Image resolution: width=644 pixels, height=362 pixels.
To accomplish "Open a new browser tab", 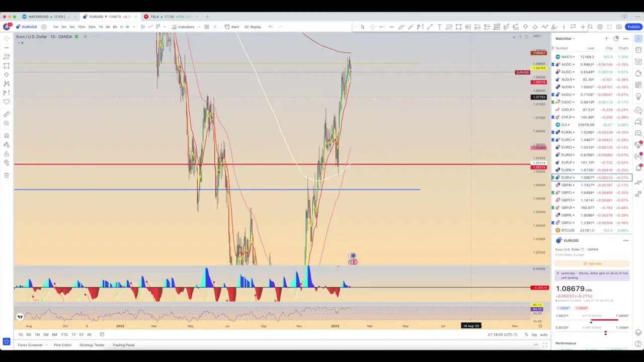I will (x=207, y=17).
